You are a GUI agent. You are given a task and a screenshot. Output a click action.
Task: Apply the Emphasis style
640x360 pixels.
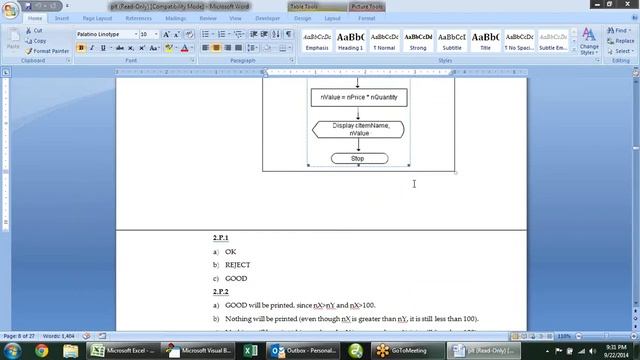(317, 40)
